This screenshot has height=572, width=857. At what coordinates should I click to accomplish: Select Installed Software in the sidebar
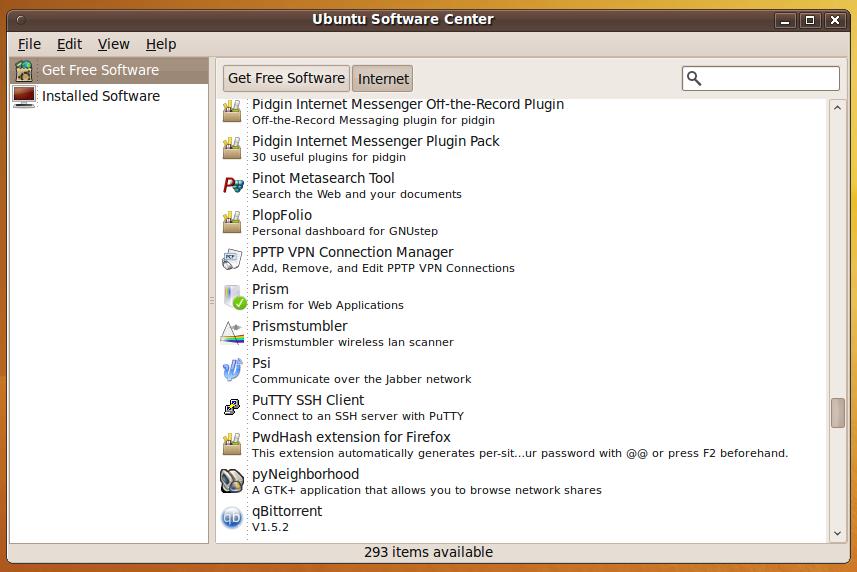tap(100, 96)
